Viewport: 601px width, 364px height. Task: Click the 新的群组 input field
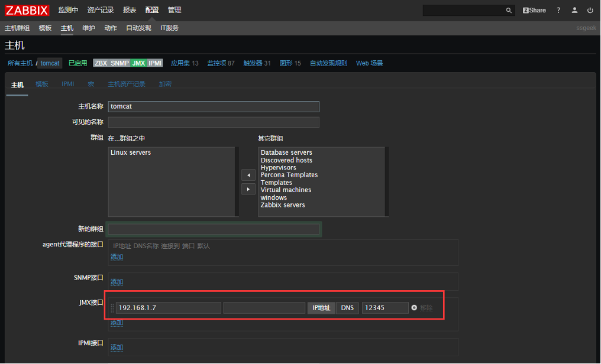click(x=214, y=229)
